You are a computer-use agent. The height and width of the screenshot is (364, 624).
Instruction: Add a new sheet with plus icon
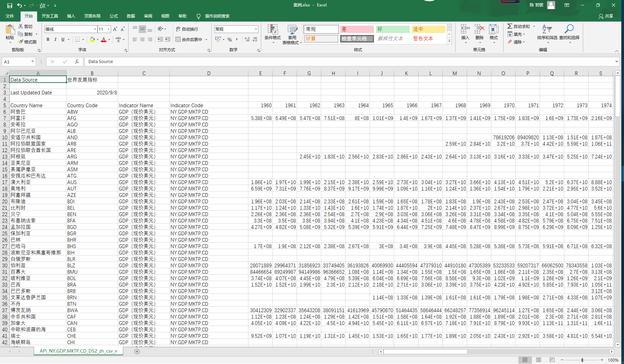click(x=137, y=351)
